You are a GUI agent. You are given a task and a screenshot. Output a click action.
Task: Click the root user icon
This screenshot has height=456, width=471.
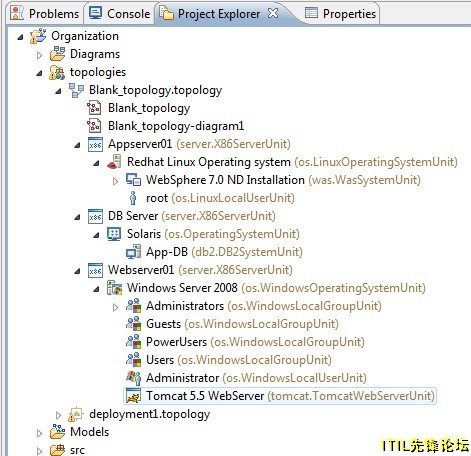point(133,198)
